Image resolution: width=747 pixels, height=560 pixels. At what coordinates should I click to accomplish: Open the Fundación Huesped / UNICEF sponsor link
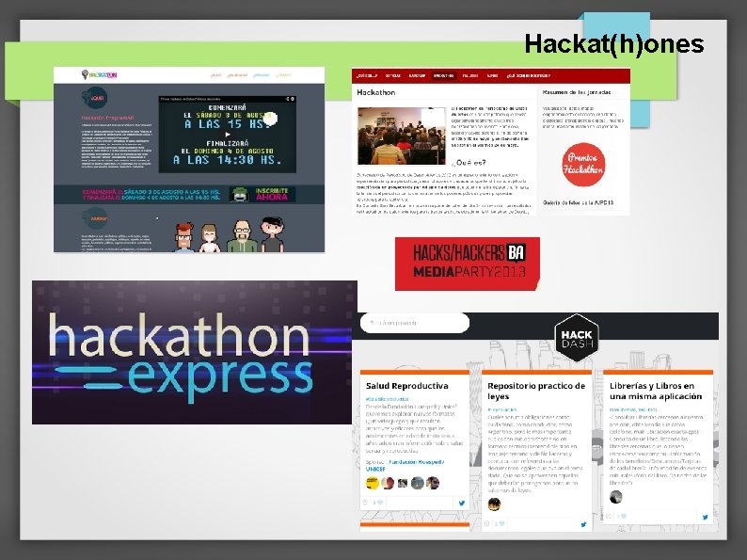click(405, 466)
